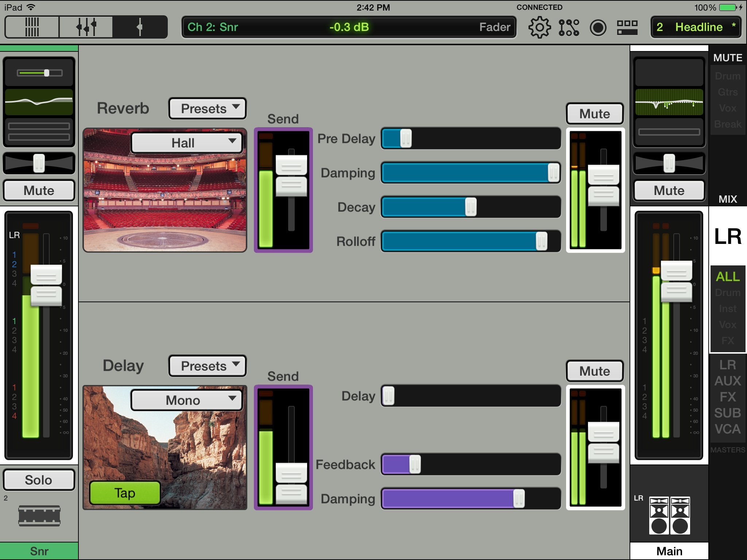Mute the Snr channel
Viewport: 747px width, 560px height.
click(x=39, y=190)
